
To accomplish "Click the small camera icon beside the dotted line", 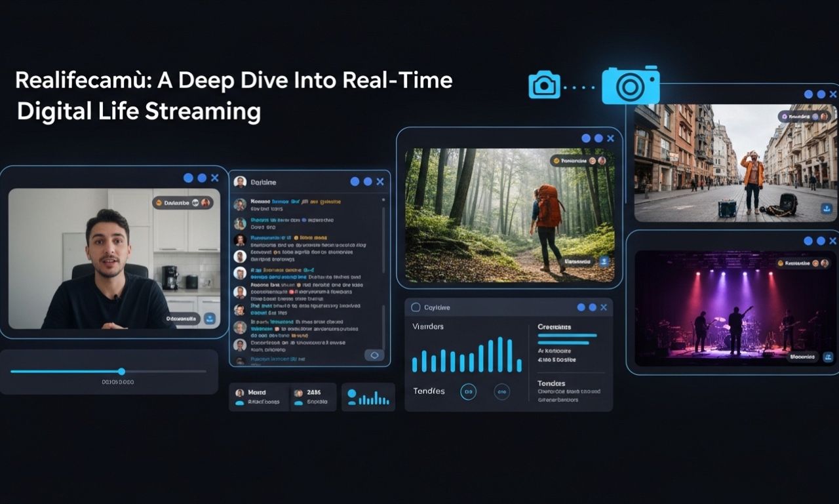I will click(x=545, y=86).
